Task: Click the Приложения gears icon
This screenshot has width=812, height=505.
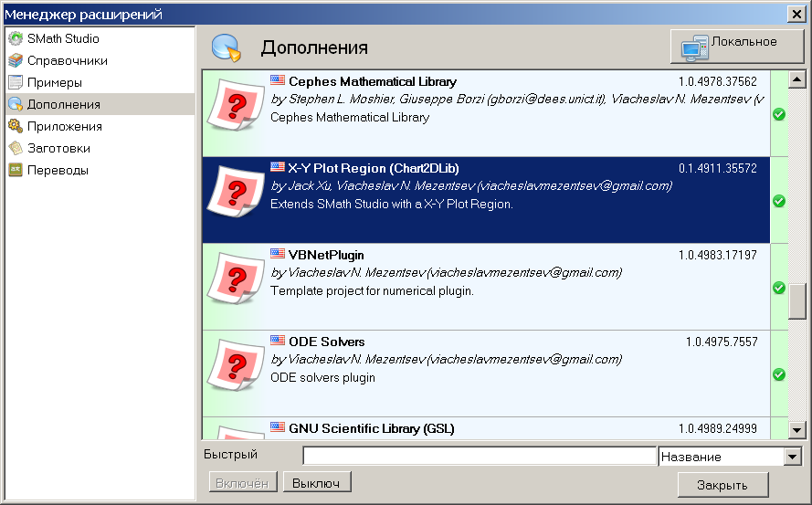Action: pos(15,127)
